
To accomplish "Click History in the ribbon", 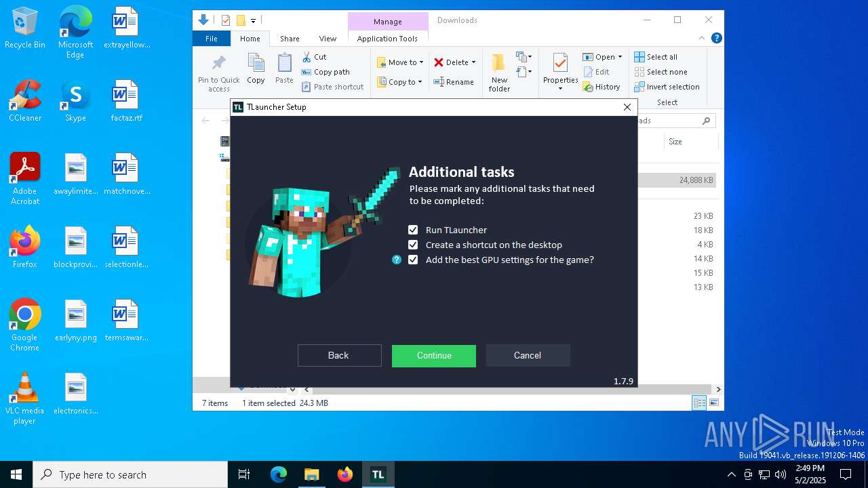I will 601,87.
